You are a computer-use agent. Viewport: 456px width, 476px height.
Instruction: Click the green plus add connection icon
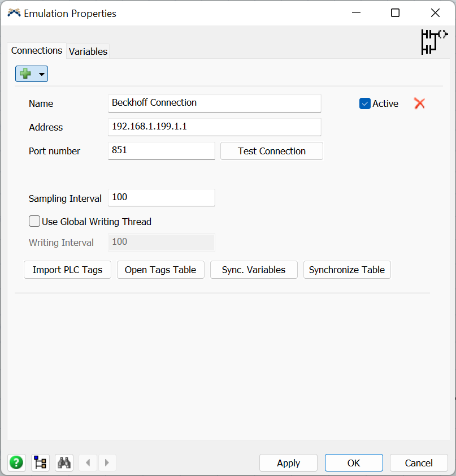click(x=25, y=74)
